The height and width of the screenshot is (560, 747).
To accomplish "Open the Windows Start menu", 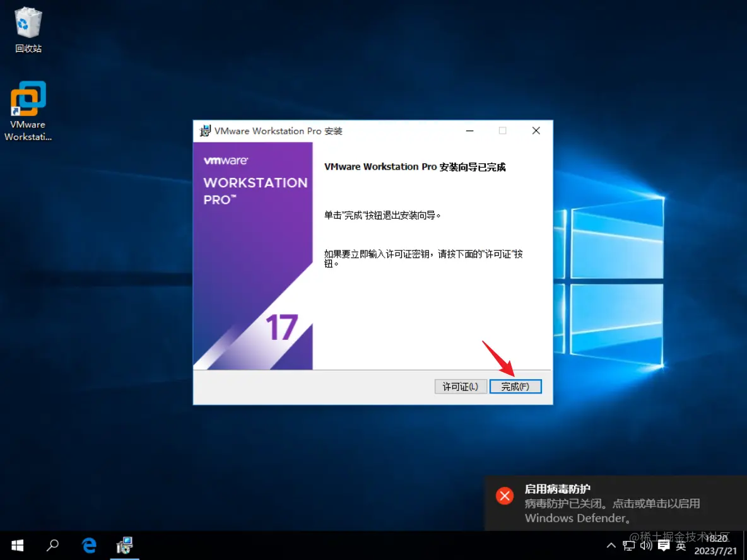I will [18, 545].
